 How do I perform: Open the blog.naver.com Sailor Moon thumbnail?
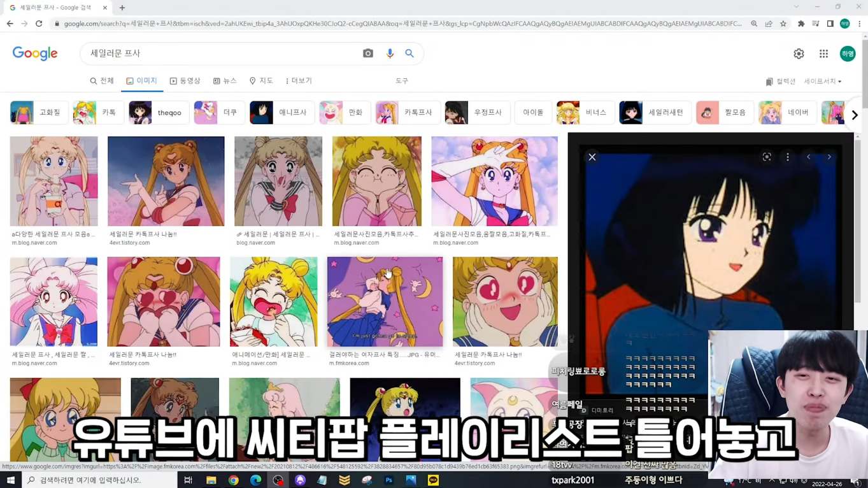point(278,181)
